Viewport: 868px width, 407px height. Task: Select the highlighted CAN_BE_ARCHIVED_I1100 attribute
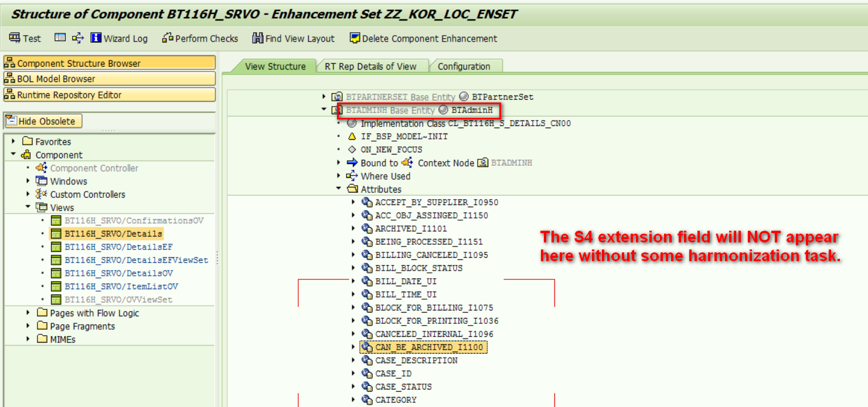coord(429,347)
